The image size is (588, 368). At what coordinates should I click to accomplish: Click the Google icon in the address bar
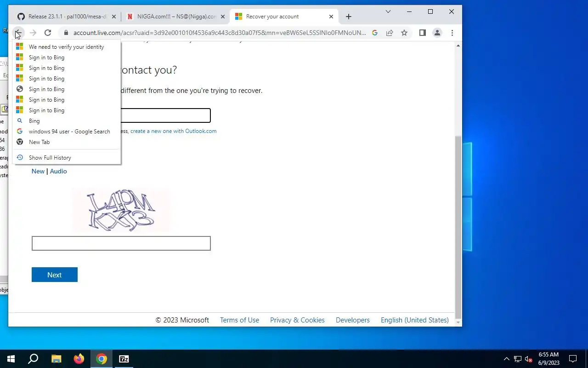coord(375,33)
